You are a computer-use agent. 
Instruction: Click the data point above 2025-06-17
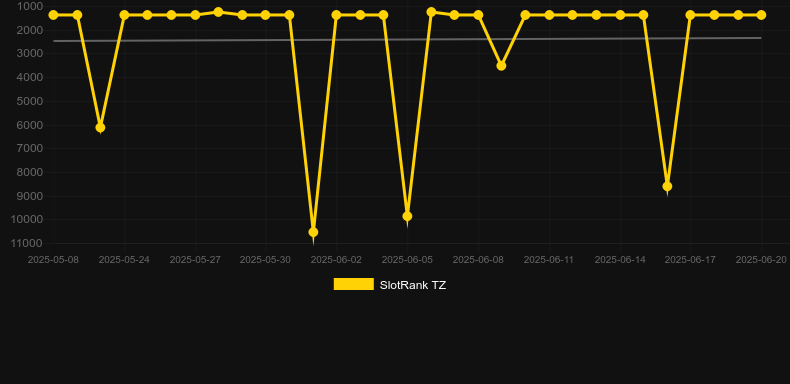(x=690, y=15)
